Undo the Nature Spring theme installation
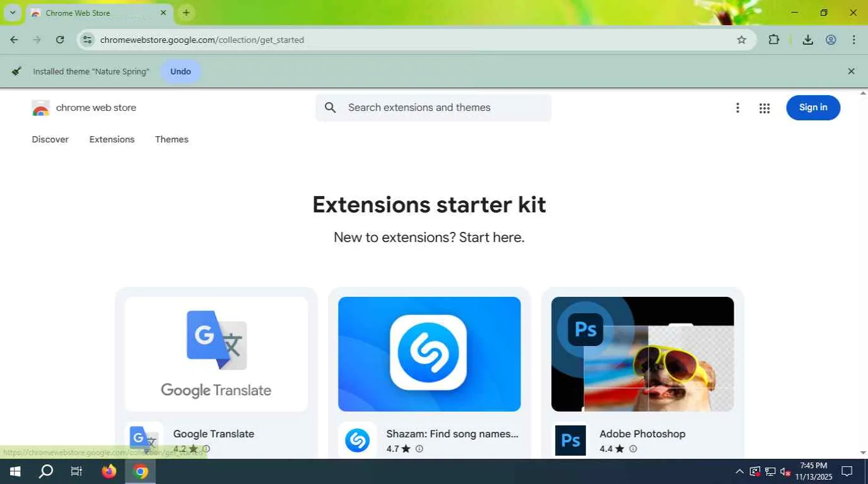The height and width of the screenshot is (484, 868). point(180,71)
